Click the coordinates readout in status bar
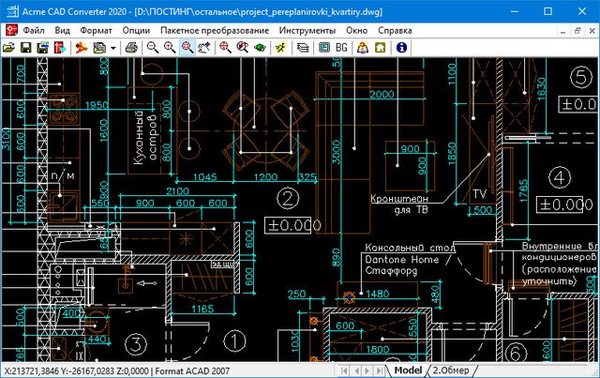The width and height of the screenshot is (600, 378). 76,371
